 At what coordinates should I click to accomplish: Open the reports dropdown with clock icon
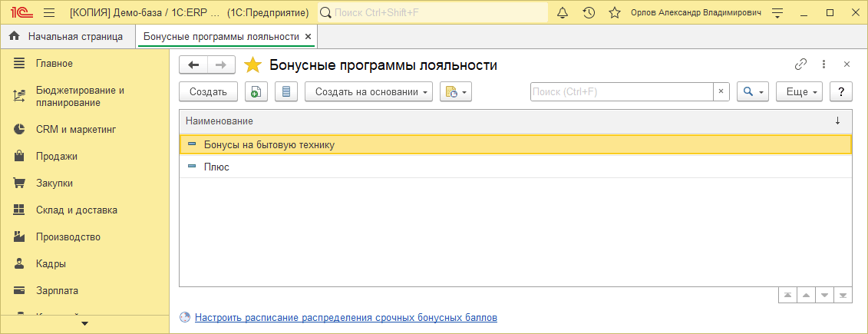[x=455, y=92]
